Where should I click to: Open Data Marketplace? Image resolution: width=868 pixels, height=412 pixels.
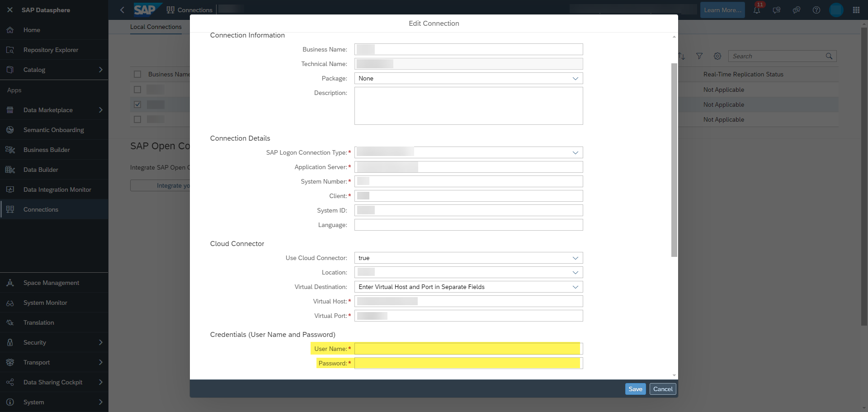pyautogui.click(x=54, y=110)
